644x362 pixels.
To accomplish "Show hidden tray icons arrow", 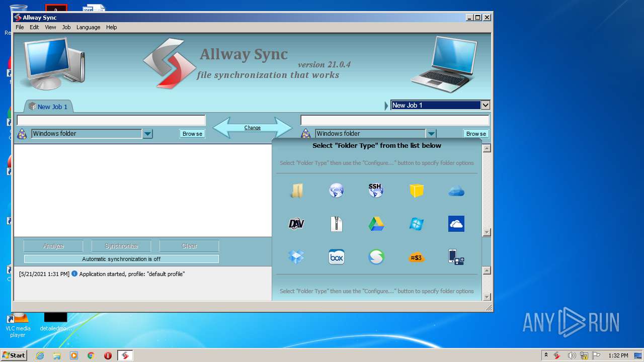I will (x=546, y=355).
